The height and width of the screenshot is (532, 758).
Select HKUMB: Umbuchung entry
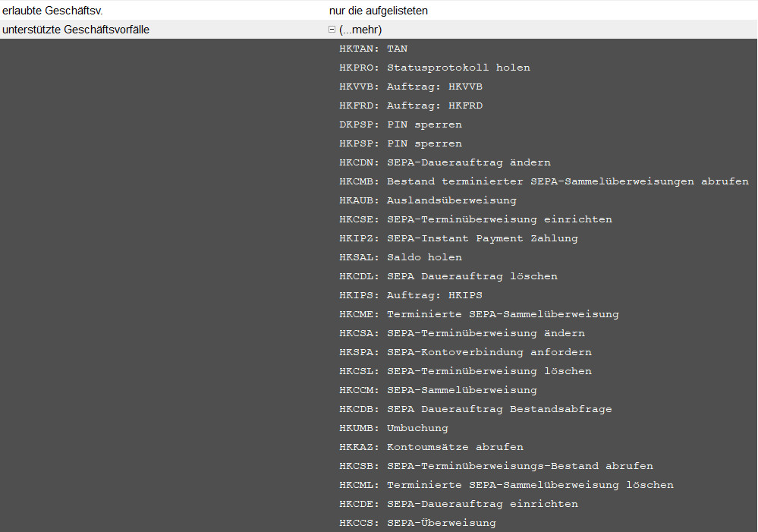pos(394,428)
